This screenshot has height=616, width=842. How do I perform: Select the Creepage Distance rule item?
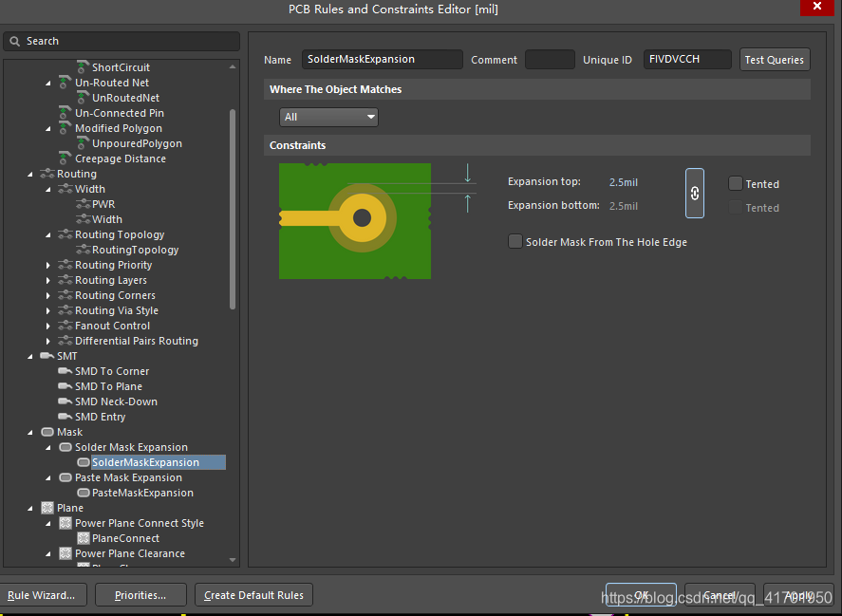[120, 159]
